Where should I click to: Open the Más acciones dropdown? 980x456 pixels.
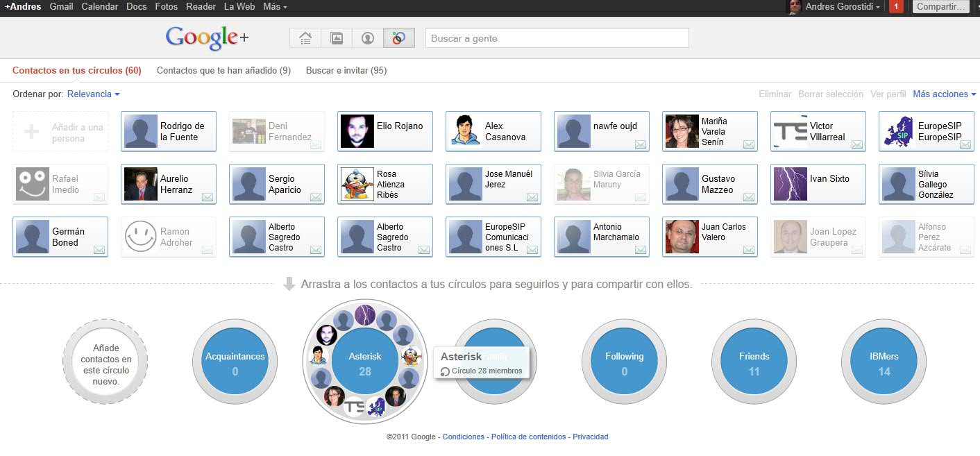point(944,94)
